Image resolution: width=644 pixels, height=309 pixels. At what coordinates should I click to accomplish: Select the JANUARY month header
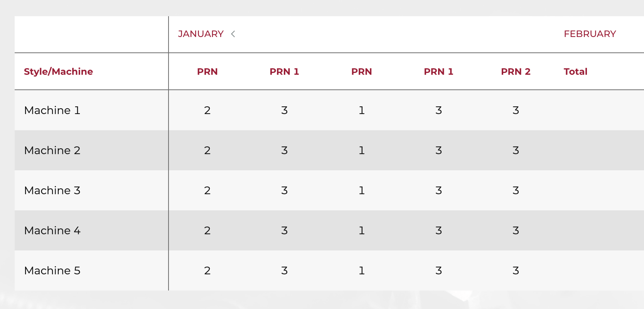[201, 34]
